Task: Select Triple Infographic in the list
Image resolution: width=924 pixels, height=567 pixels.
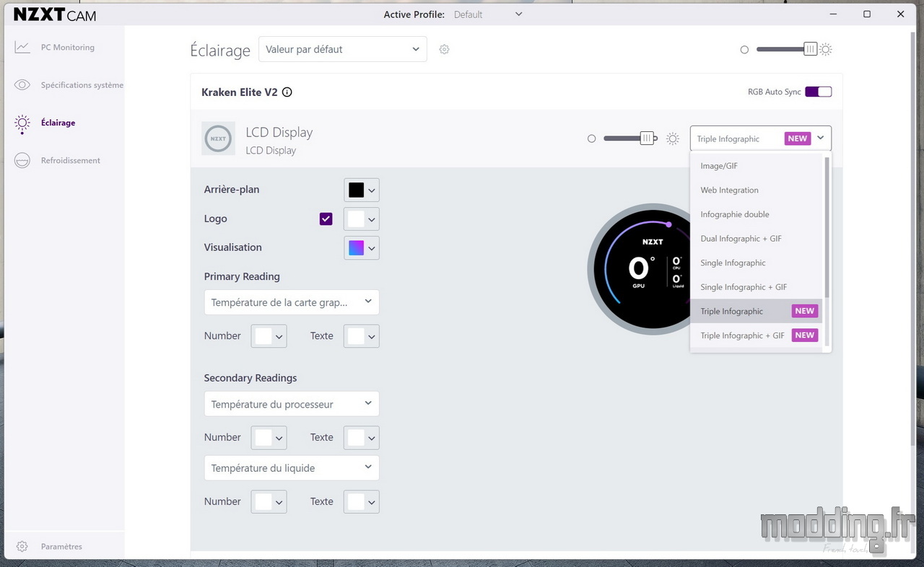Action: 756,311
